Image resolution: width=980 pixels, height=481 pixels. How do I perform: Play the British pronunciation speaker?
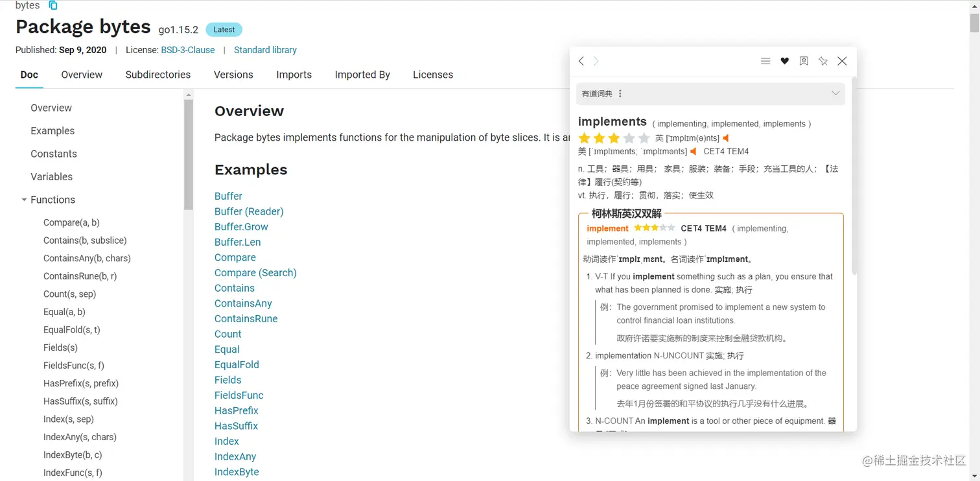(x=726, y=138)
